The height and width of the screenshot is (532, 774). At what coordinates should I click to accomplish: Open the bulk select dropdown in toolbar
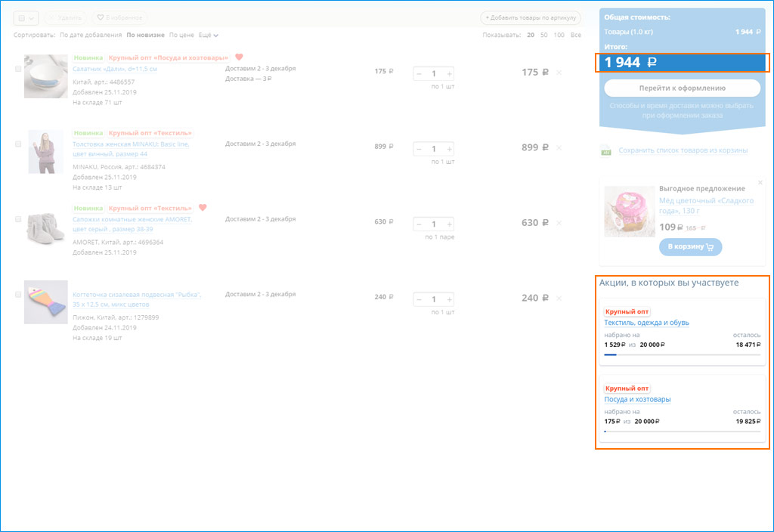click(x=26, y=18)
